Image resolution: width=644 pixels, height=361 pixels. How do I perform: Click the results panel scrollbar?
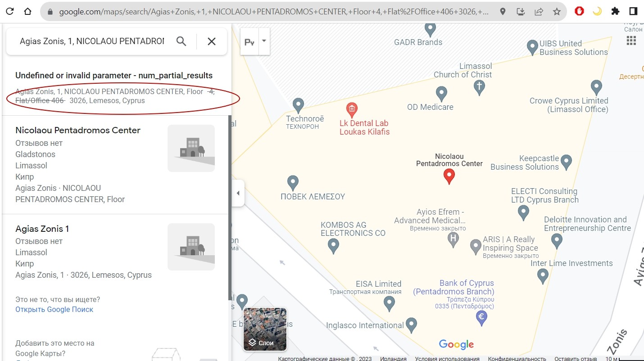click(230, 207)
